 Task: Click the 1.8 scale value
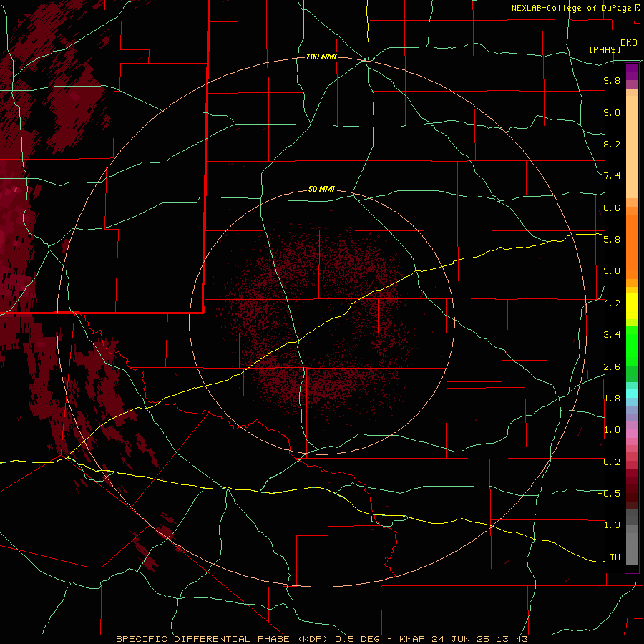pyautogui.click(x=612, y=399)
